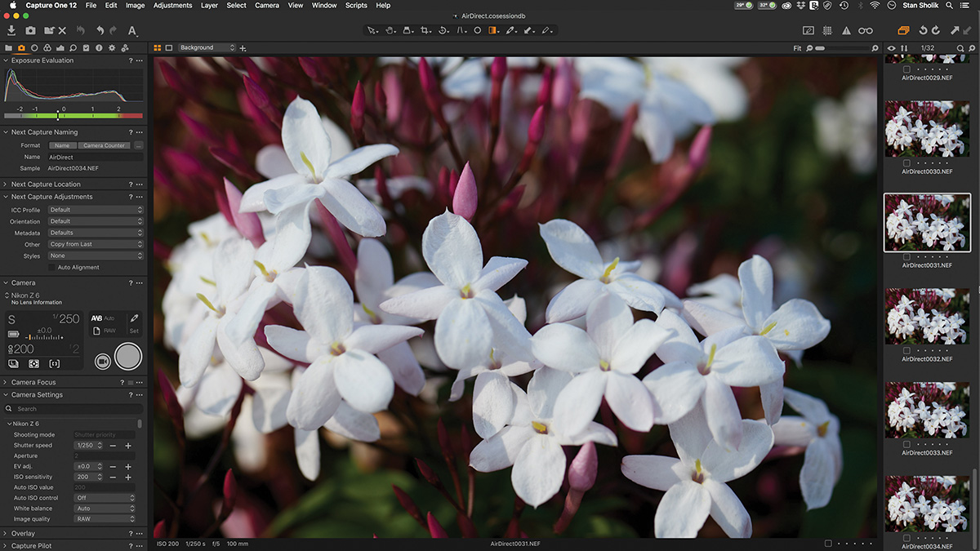Open the Details magnifier tool tab
The width and height of the screenshot is (980, 551).
point(73,48)
